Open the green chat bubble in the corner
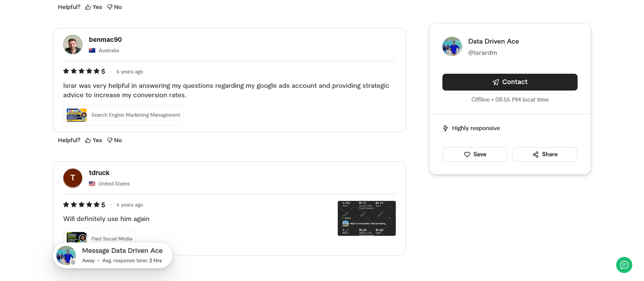This screenshot has height=281, width=644. 624,265
